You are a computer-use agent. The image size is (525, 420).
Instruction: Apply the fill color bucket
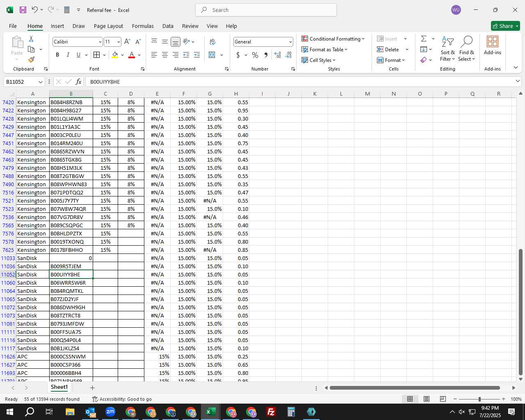[115, 55]
